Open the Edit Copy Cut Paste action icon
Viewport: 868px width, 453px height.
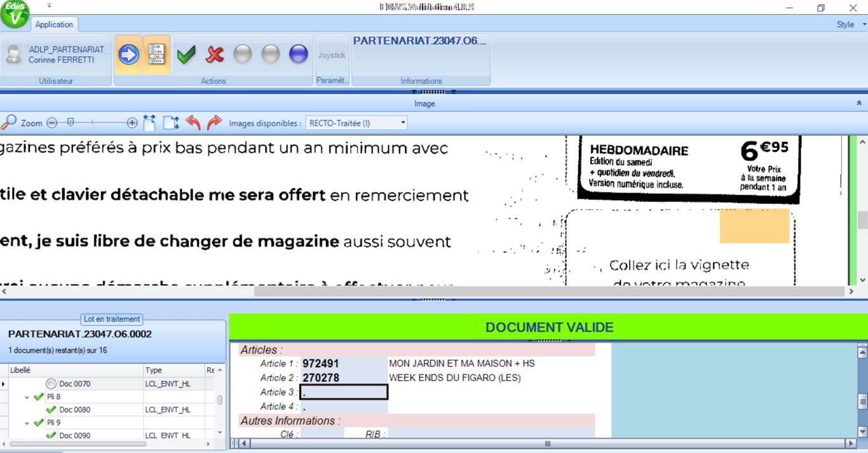pos(157,54)
